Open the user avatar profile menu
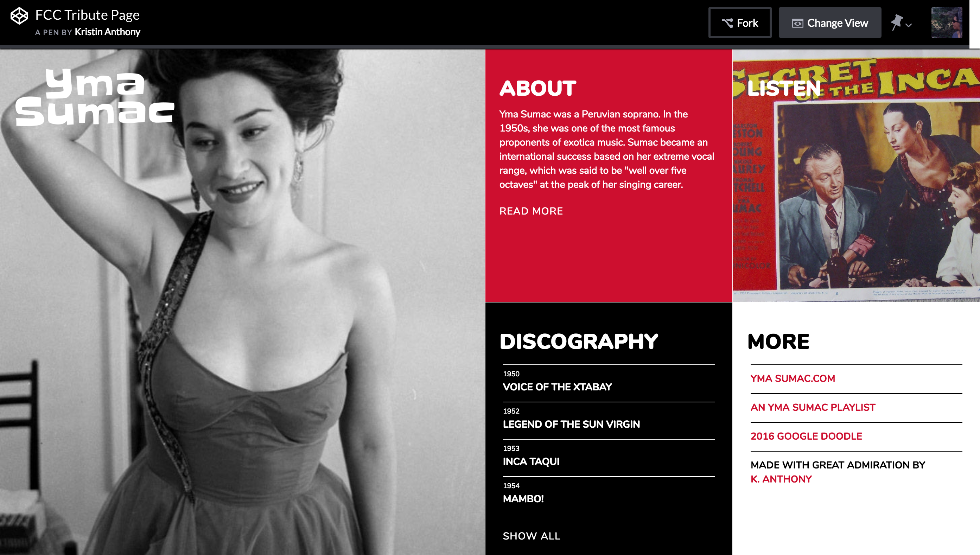Screen dimensions: 980x555 pos(947,23)
